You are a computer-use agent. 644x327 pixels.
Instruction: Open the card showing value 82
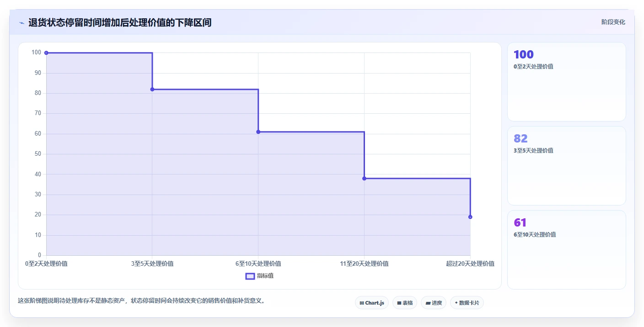[x=567, y=166]
